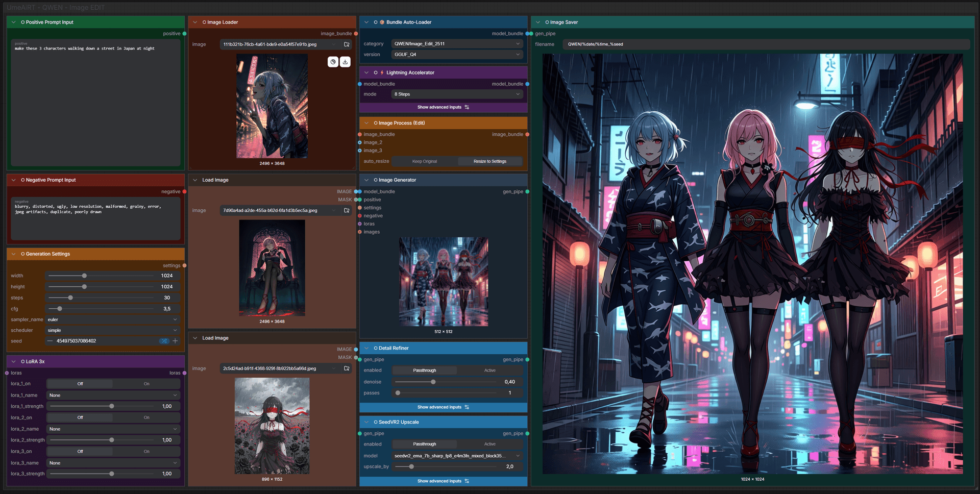Click the filename field in Image Saver
This screenshot has width=980, height=494.
click(766, 44)
